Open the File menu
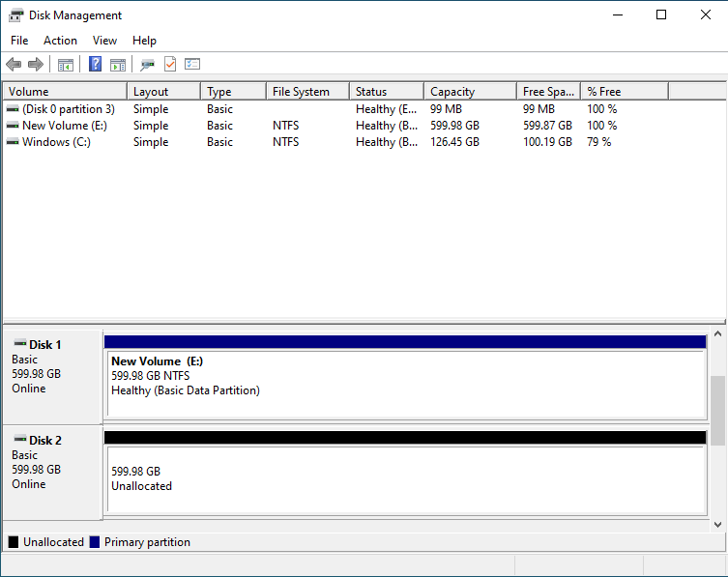This screenshot has width=728, height=577. [x=19, y=41]
